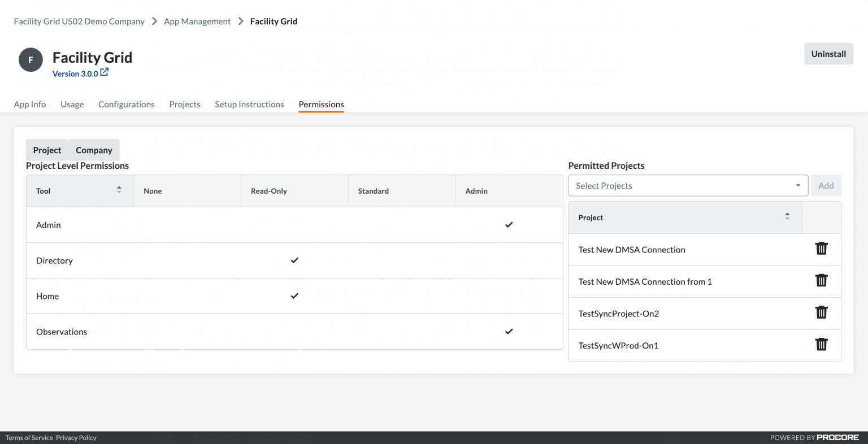This screenshot has height=444, width=868.
Task: Delete the Test New DMSA Connection project
Action: pos(821,249)
